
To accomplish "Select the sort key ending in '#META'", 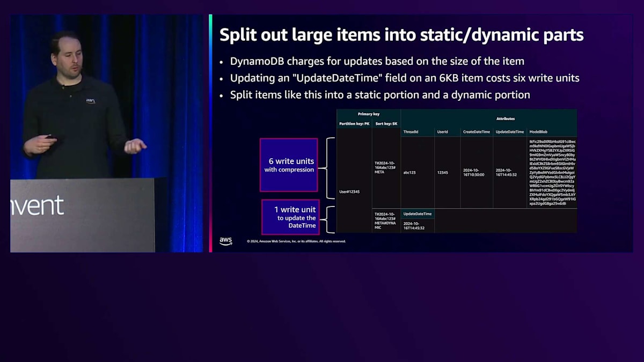I will tap(385, 167).
